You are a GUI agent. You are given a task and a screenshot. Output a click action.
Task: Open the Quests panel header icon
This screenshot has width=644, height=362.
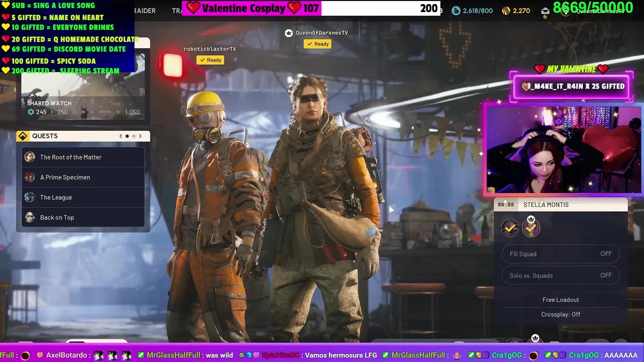pyautogui.click(x=23, y=136)
